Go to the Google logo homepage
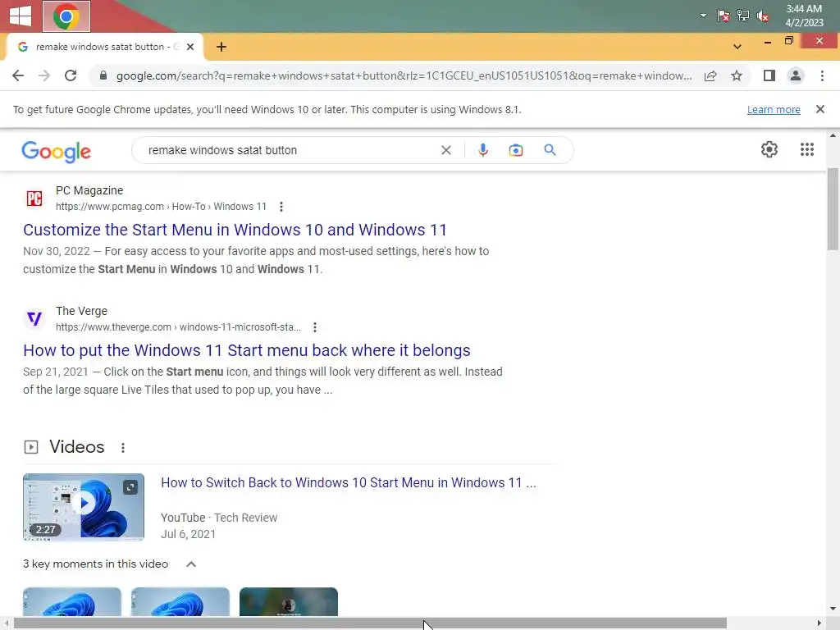 coord(57,152)
